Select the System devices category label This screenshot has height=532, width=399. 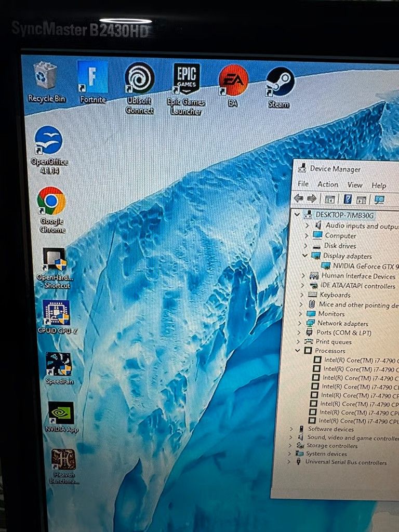(x=326, y=454)
